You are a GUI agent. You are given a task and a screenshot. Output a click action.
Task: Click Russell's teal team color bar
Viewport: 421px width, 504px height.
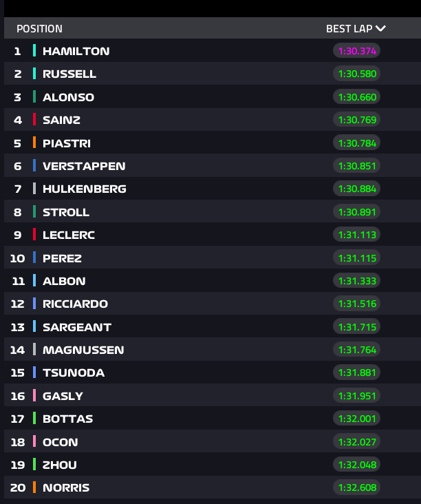click(34, 74)
